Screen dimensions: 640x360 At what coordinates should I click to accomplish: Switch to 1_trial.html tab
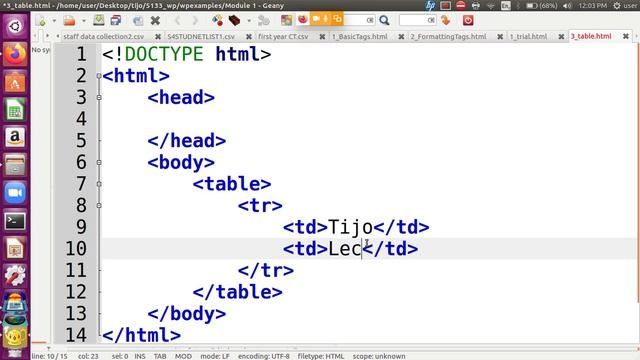click(528, 36)
